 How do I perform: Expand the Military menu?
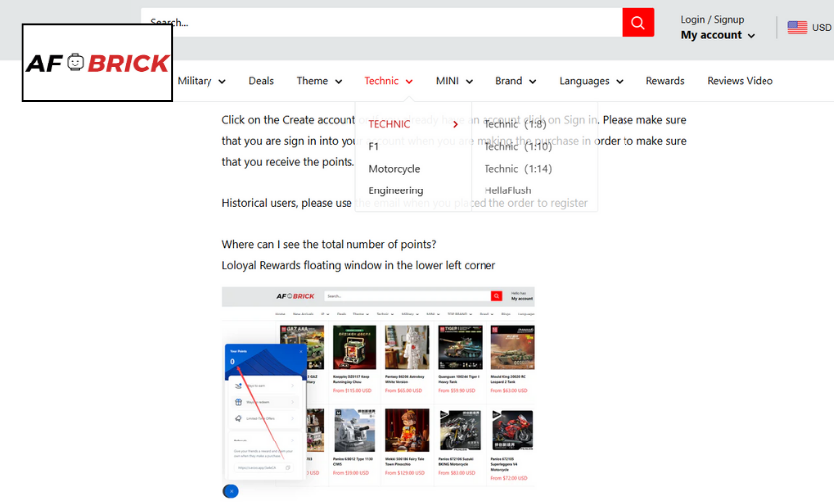click(x=202, y=81)
